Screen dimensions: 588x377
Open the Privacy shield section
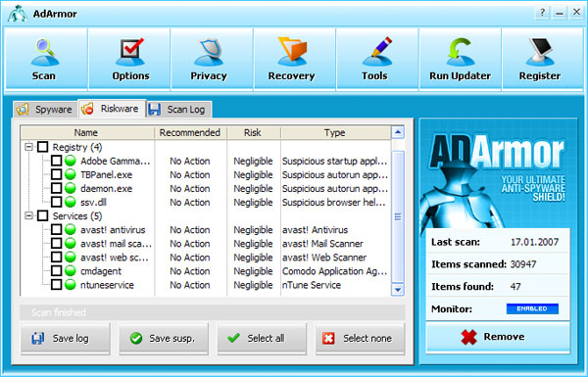coord(213,59)
